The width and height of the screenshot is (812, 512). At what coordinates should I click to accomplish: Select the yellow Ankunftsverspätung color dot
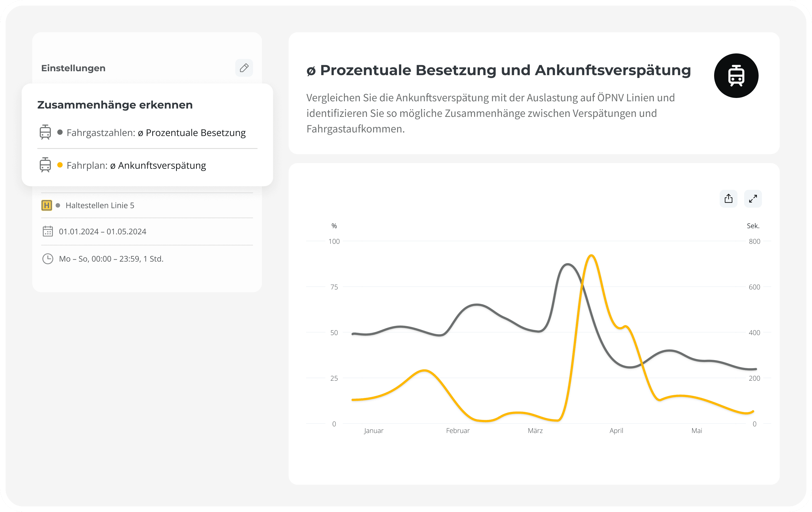click(60, 165)
